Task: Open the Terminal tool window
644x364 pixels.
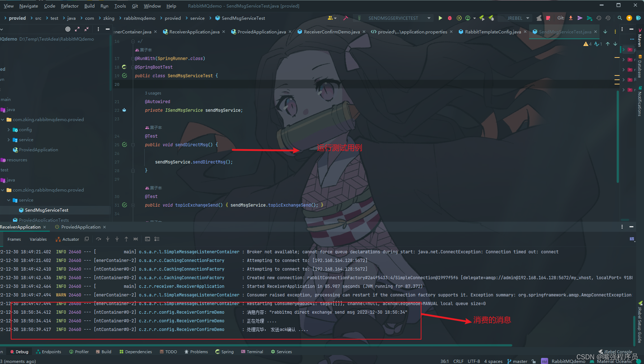Action: click(x=252, y=351)
